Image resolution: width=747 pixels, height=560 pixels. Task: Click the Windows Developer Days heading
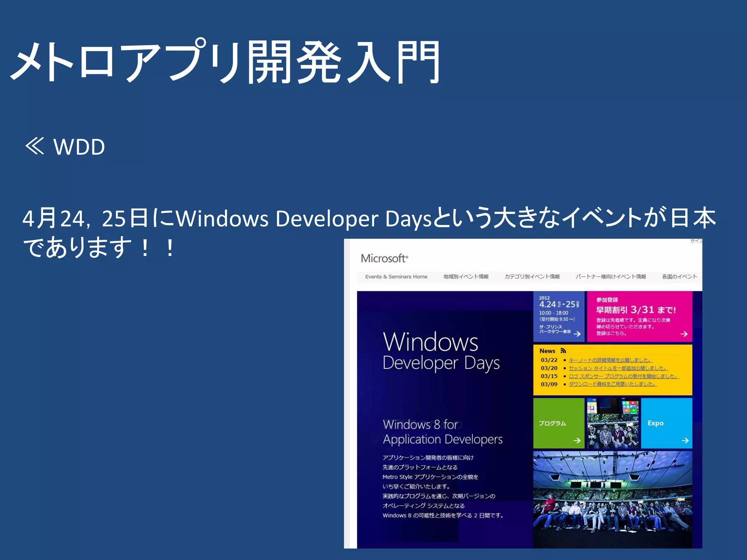(x=441, y=351)
